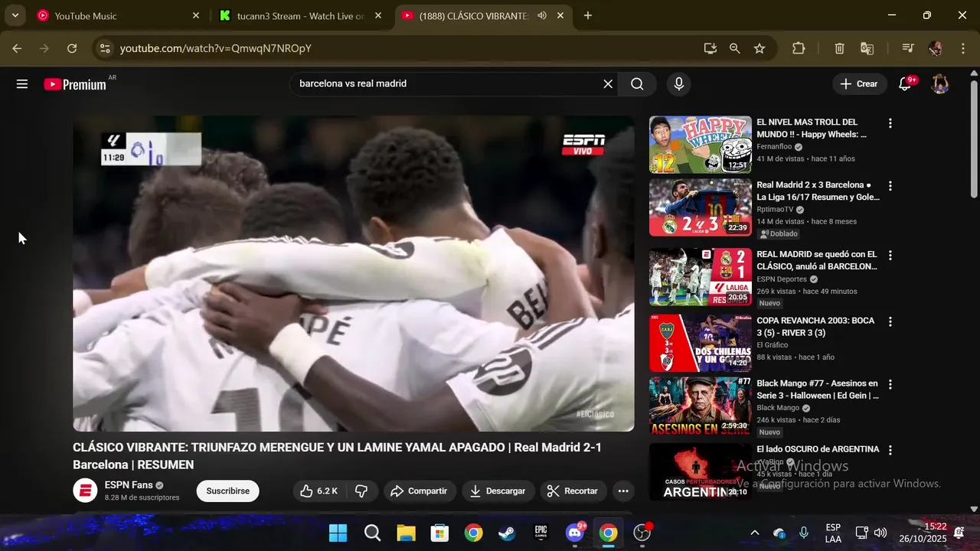Image resolution: width=980 pixels, height=551 pixels.
Task: Open File Explorer from taskbar
Action: point(406,533)
